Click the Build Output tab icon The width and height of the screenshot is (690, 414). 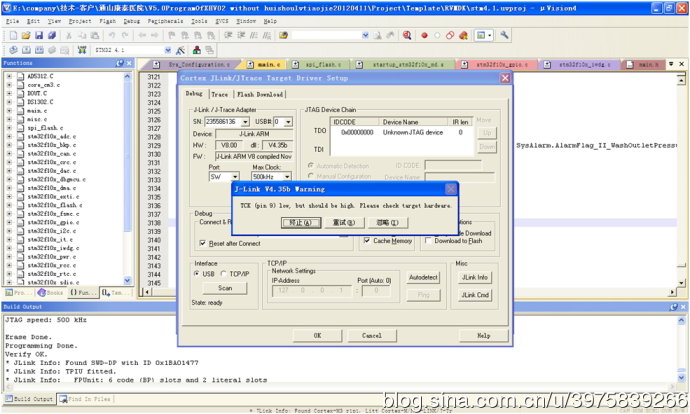[x=8, y=399]
